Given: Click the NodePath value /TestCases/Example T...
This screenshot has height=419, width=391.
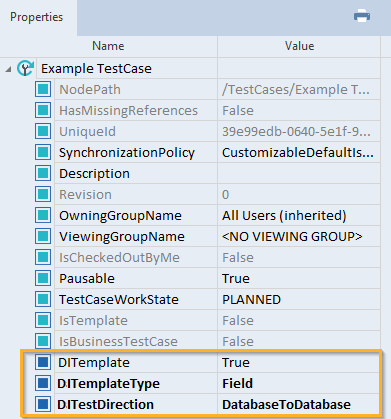Looking at the screenshot, I should (x=296, y=89).
